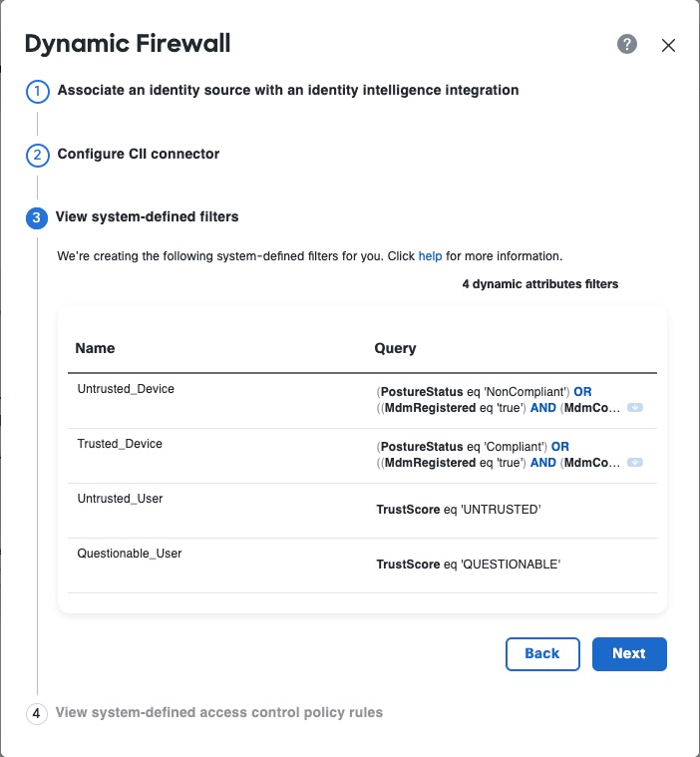Select 'View system-defined access control policy rules' step

[219, 713]
